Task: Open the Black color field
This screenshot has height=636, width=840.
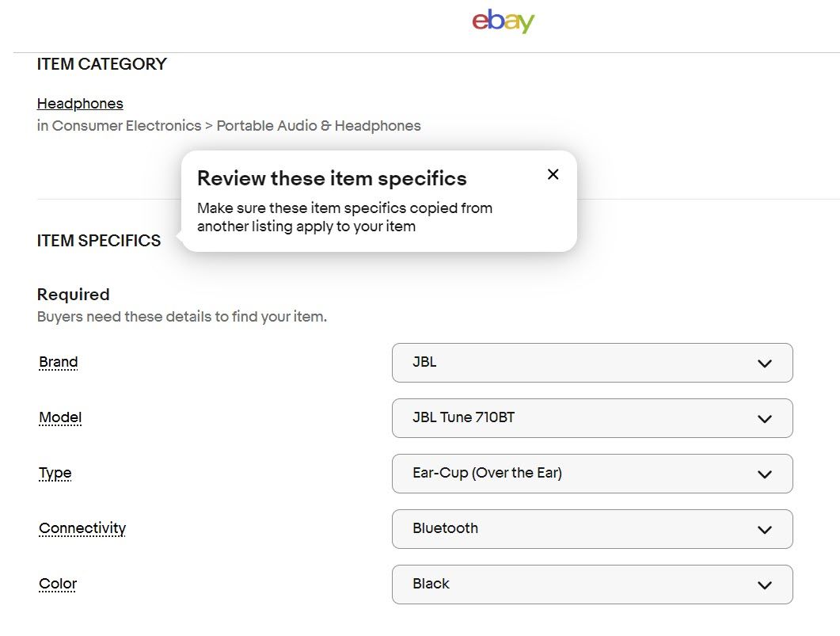Action: pyautogui.click(x=592, y=585)
